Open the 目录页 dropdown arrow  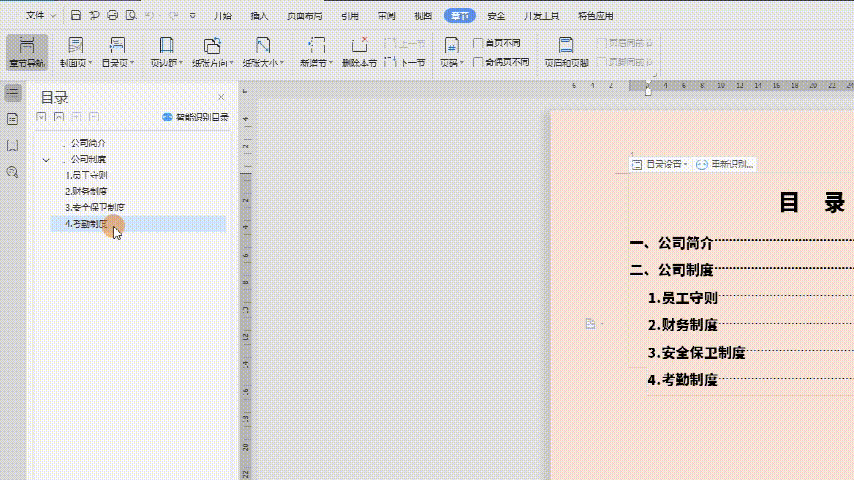pyautogui.click(x=132, y=63)
